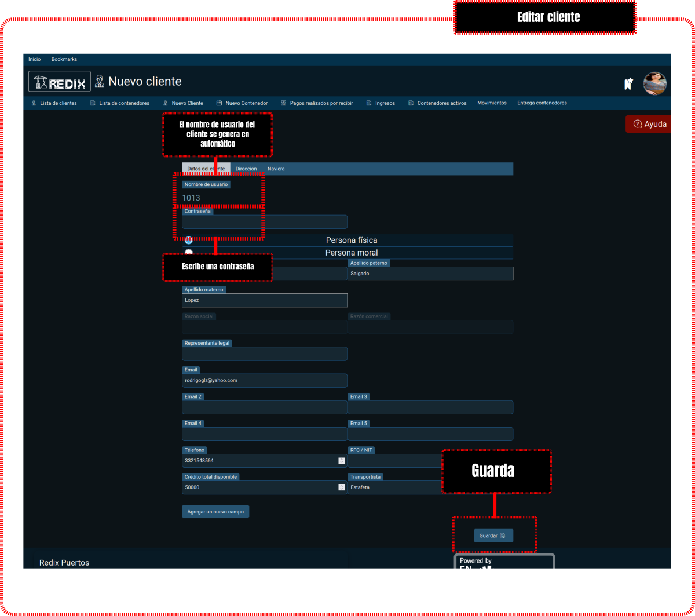Click the Nuevo Contenedor calendar icon
This screenshot has width=695, height=616.
219,103
